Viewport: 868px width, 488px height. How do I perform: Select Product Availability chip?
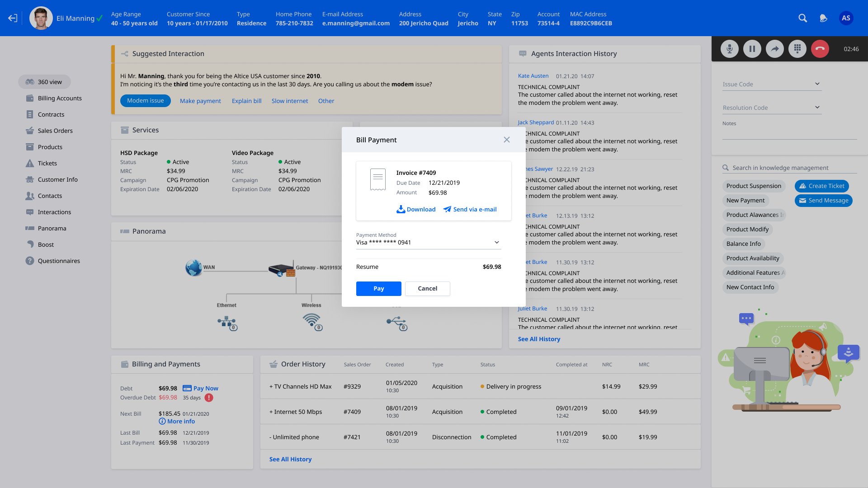753,258
